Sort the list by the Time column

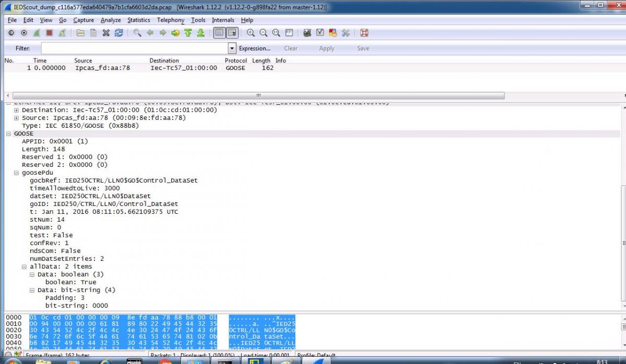tap(40, 60)
